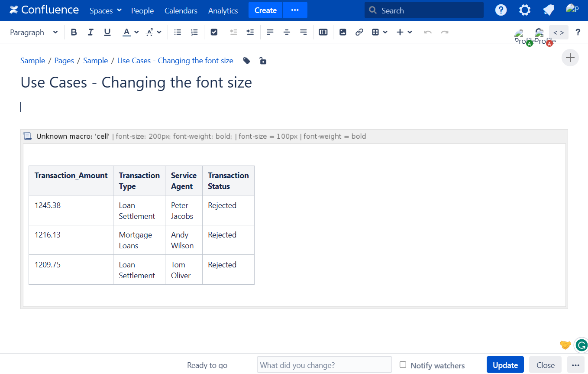Image resolution: width=588 pixels, height=374 pixels.
Task: Insert a bulleted list
Action: (178, 32)
